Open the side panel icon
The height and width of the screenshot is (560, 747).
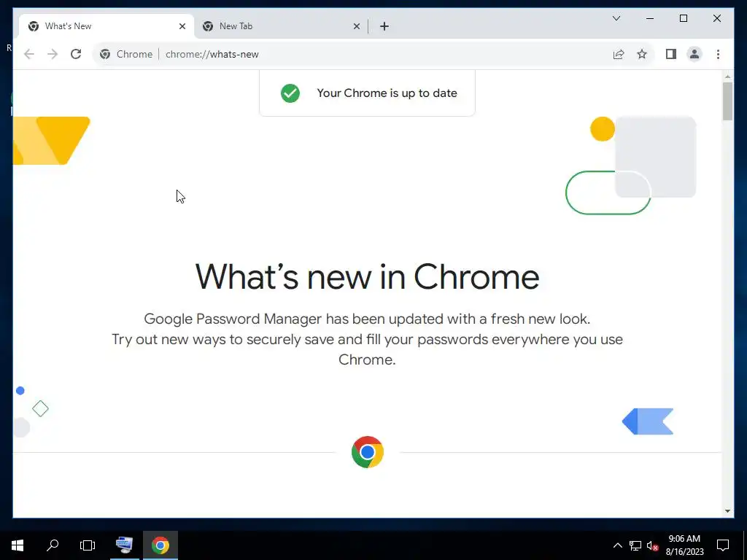(x=671, y=54)
